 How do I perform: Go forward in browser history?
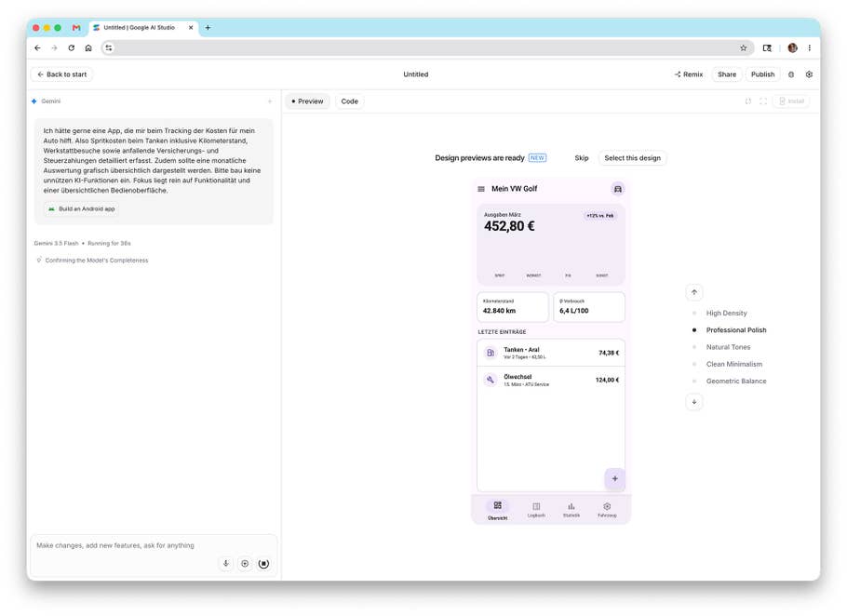(x=54, y=48)
